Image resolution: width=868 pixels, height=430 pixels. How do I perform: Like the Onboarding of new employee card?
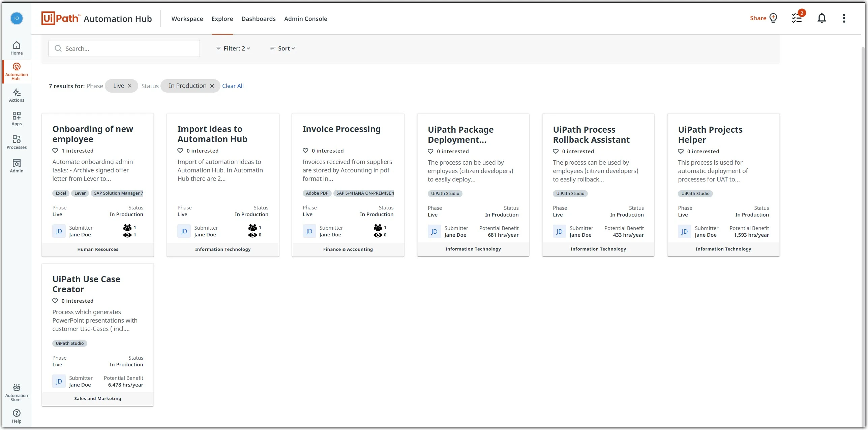(x=55, y=151)
